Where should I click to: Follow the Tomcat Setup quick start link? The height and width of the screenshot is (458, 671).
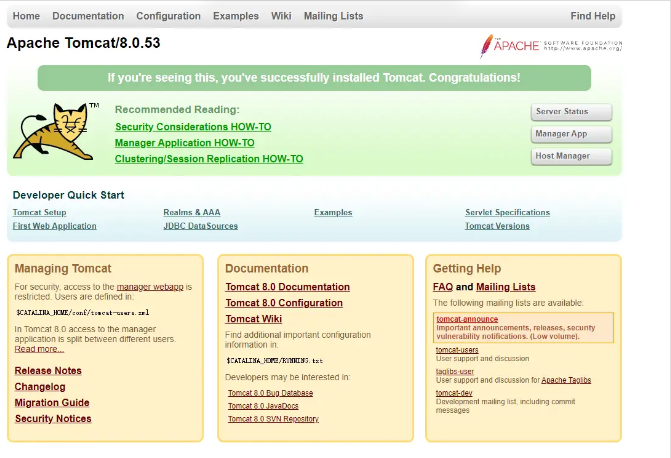(39, 212)
